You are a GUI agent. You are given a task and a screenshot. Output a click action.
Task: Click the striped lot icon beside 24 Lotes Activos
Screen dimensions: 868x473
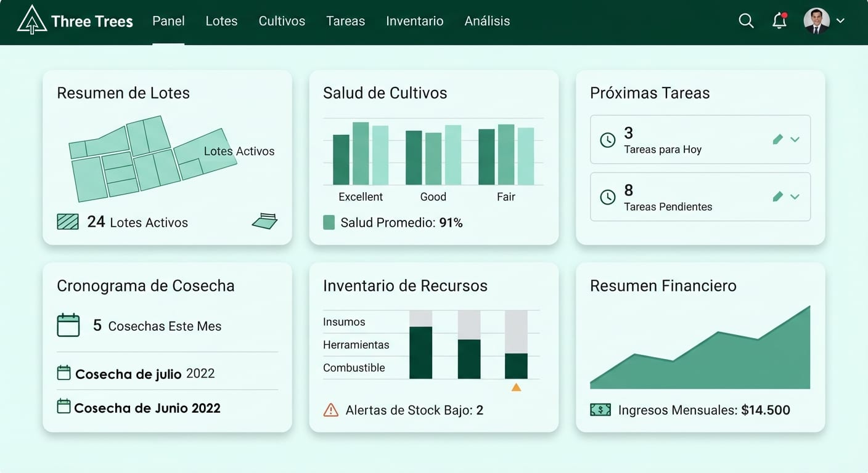(x=68, y=222)
